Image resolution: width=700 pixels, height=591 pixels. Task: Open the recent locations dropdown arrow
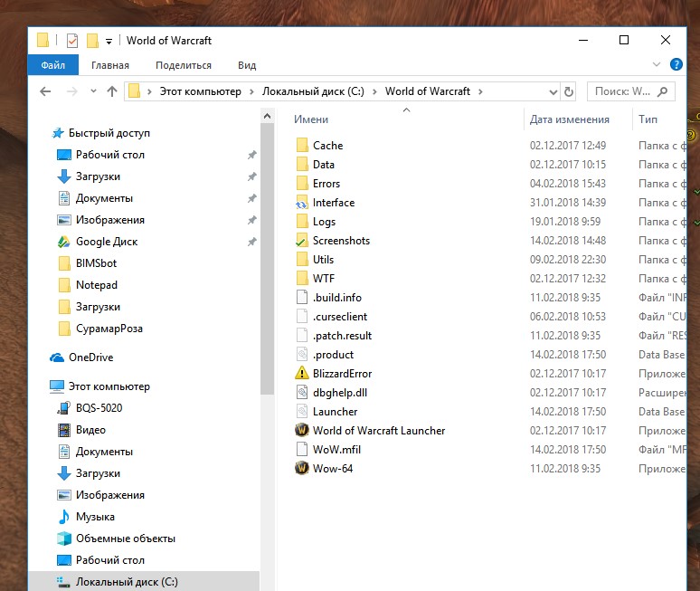93,91
